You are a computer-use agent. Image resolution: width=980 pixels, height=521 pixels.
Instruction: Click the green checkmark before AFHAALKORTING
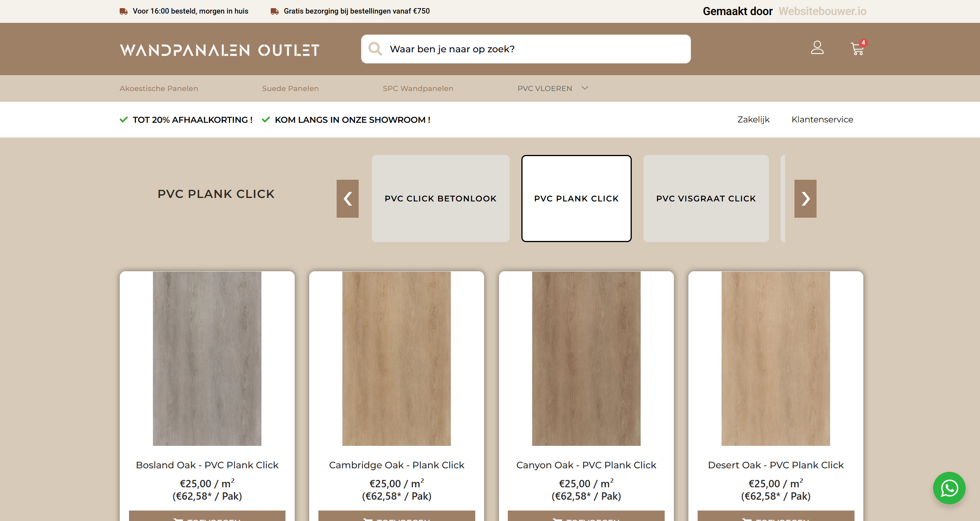click(x=123, y=119)
